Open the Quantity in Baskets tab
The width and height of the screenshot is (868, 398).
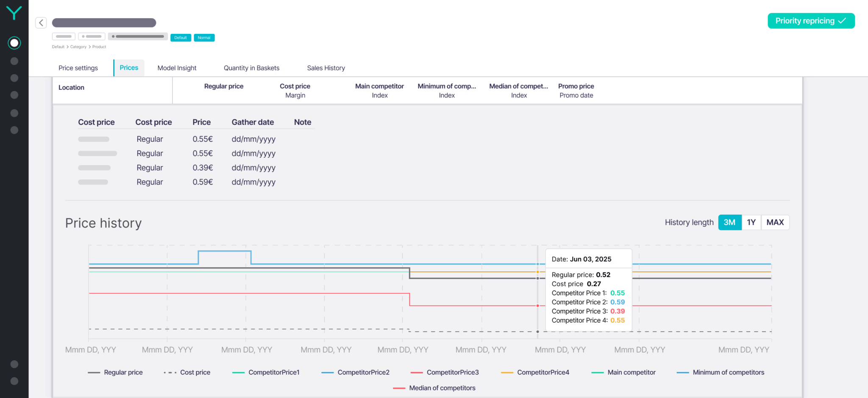pyautogui.click(x=251, y=68)
